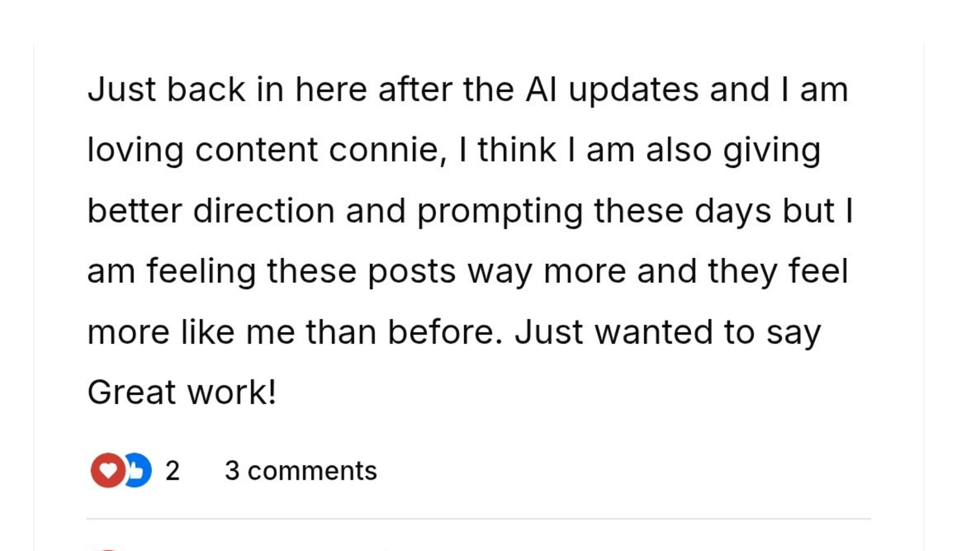Image resolution: width=980 pixels, height=551 pixels.
Task: Click the word "giving" in second line
Action: (x=771, y=151)
